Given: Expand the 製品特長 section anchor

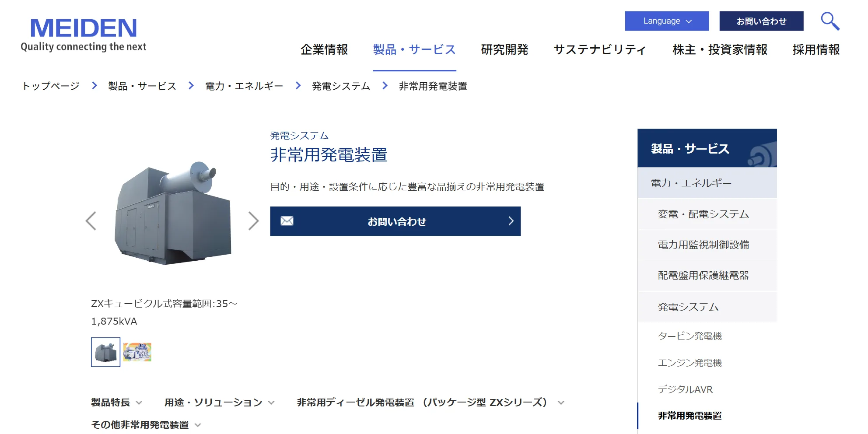Looking at the screenshot, I should coord(116,402).
